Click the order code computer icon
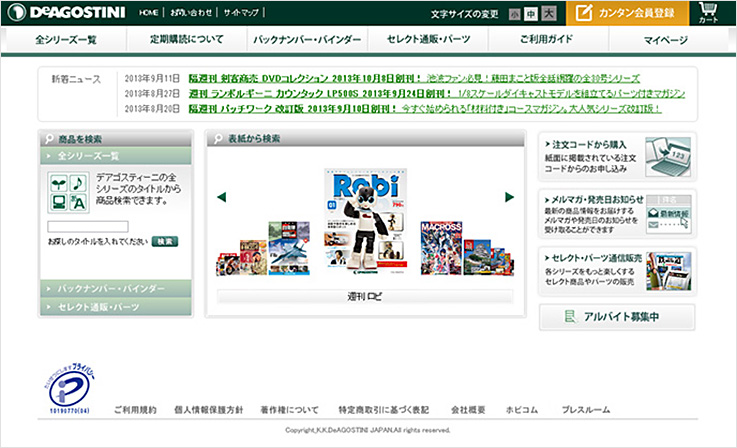The width and height of the screenshot is (737, 448). click(668, 157)
